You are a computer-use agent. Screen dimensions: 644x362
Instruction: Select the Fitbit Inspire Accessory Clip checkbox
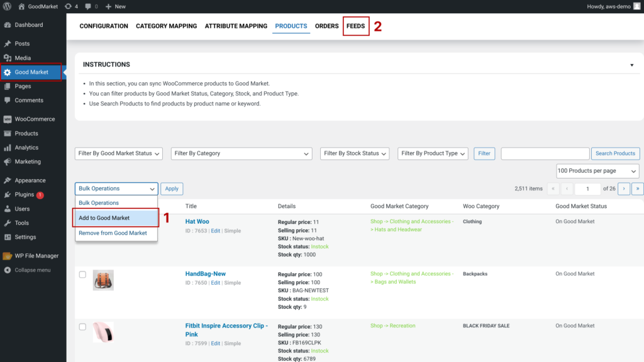pyautogui.click(x=82, y=327)
